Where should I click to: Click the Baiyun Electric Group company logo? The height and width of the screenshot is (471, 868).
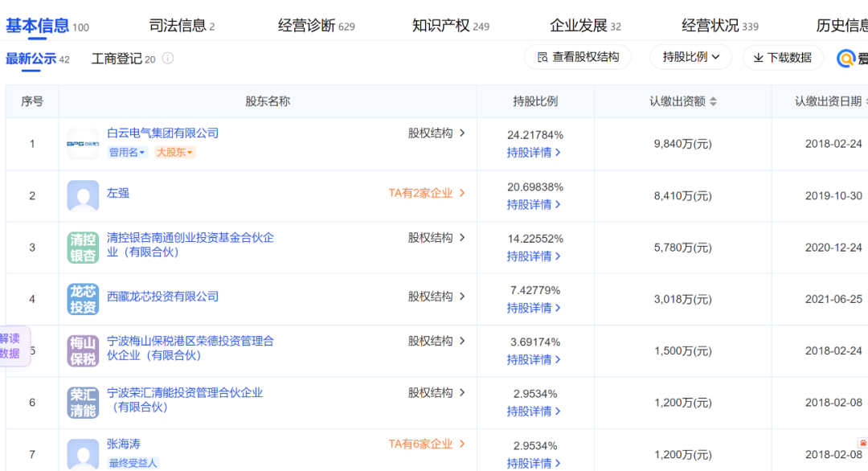point(83,144)
